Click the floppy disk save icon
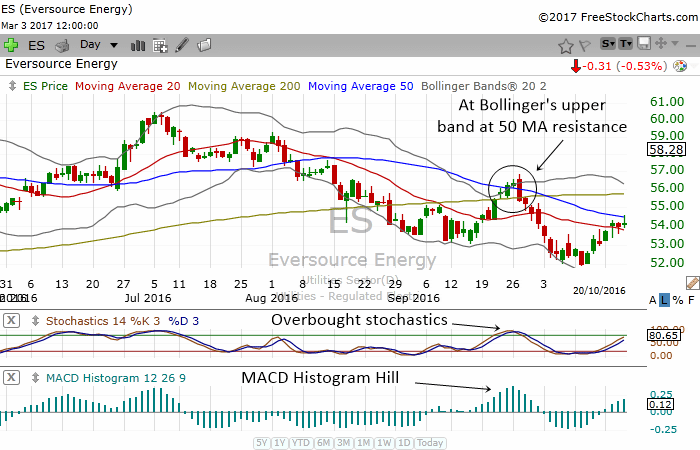 pyautogui.click(x=644, y=43)
